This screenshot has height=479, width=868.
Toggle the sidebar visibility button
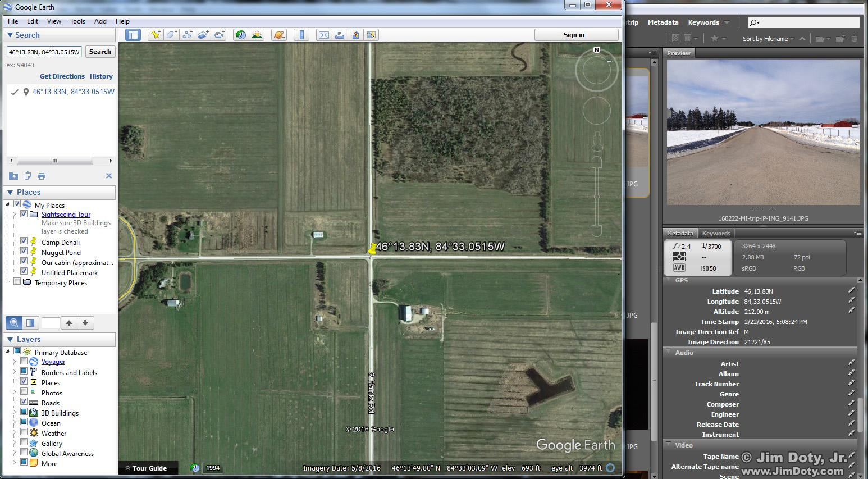(x=133, y=35)
